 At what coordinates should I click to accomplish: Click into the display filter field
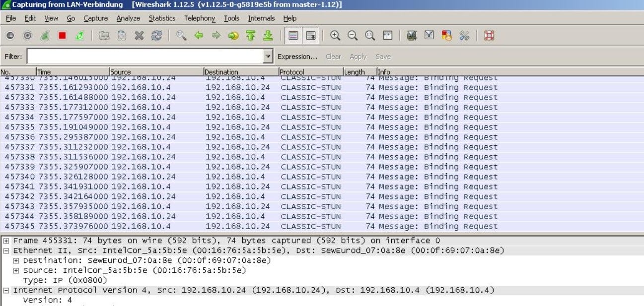(x=145, y=57)
